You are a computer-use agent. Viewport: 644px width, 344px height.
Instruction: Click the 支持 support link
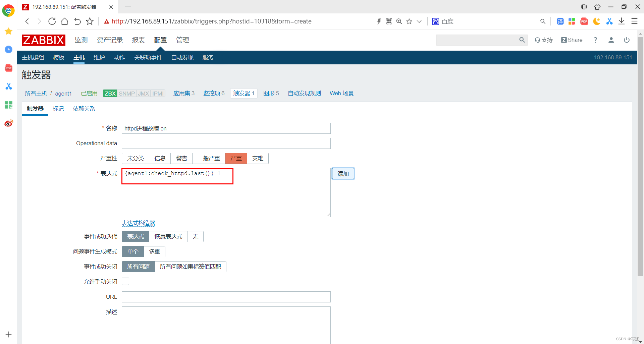544,40
